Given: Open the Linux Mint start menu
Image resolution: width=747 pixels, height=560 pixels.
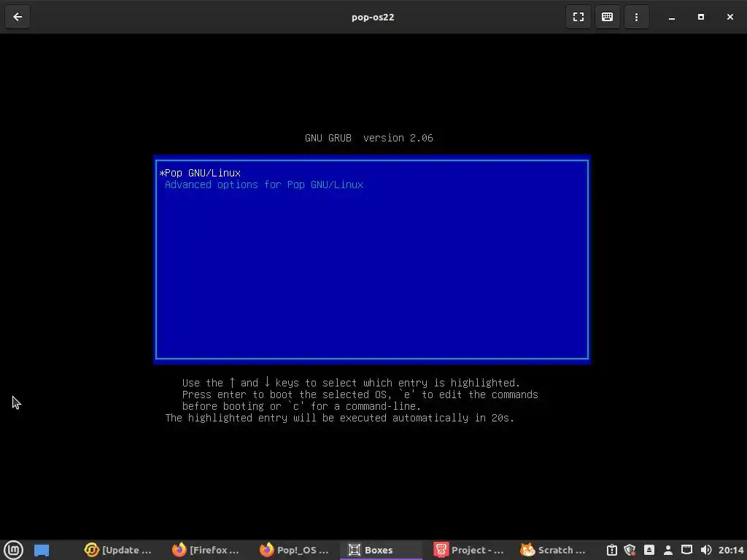Looking at the screenshot, I should (x=13, y=550).
